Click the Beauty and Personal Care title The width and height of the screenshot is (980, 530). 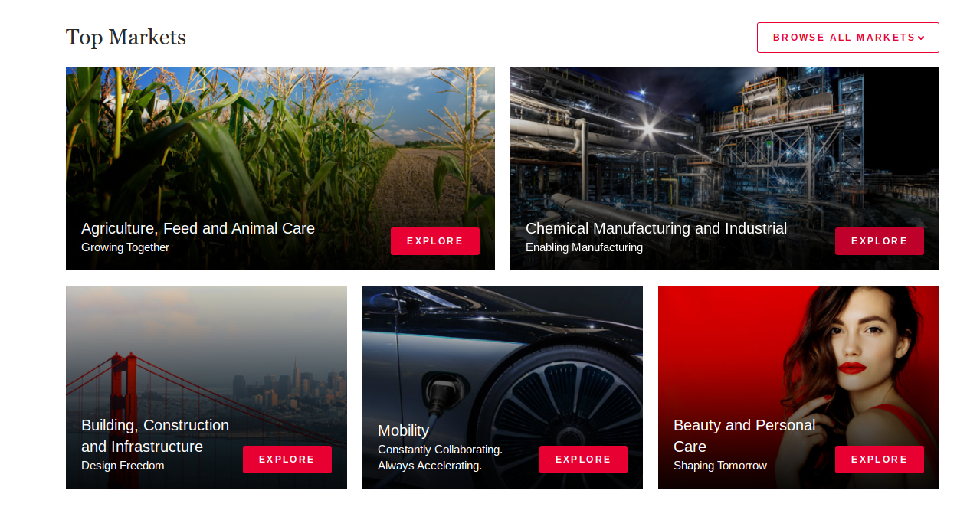coord(744,436)
